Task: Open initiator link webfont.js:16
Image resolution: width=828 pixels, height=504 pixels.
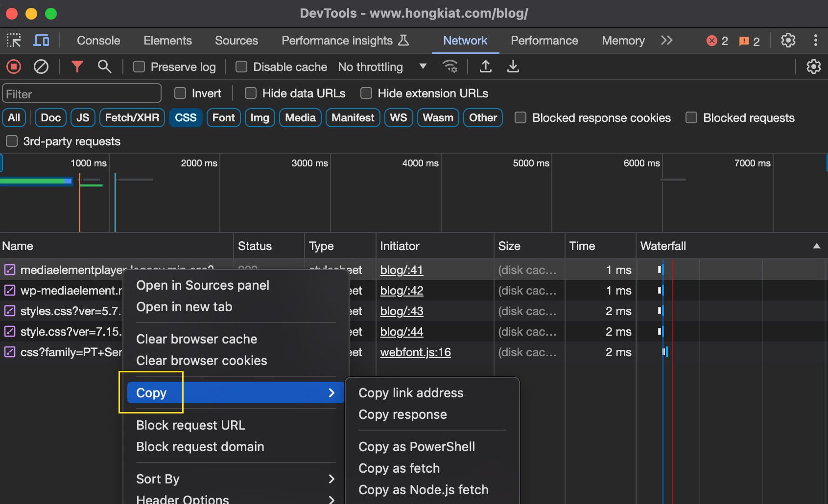Action: (x=415, y=352)
